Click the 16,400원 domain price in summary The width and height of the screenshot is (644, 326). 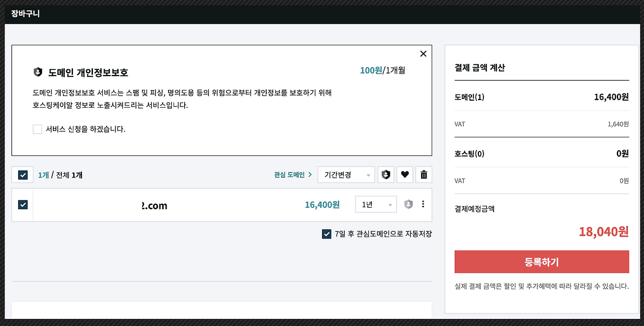click(611, 97)
